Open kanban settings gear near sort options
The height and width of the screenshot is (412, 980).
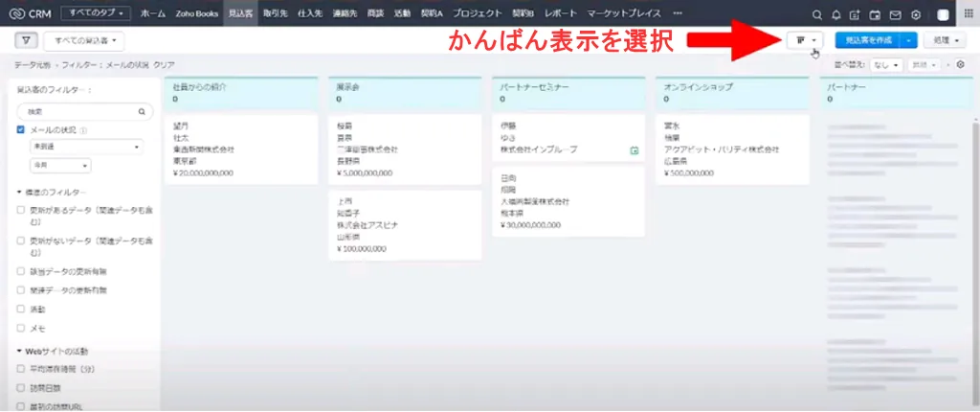(x=961, y=64)
